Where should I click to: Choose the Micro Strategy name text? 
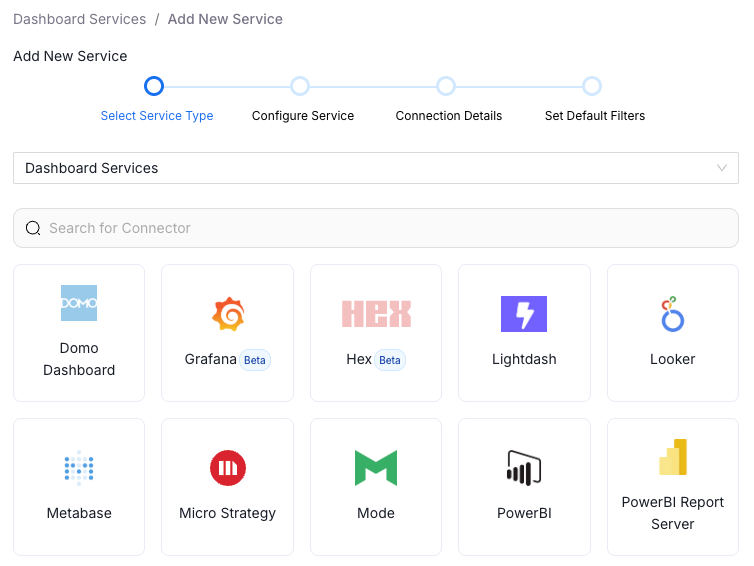pyautogui.click(x=227, y=513)
